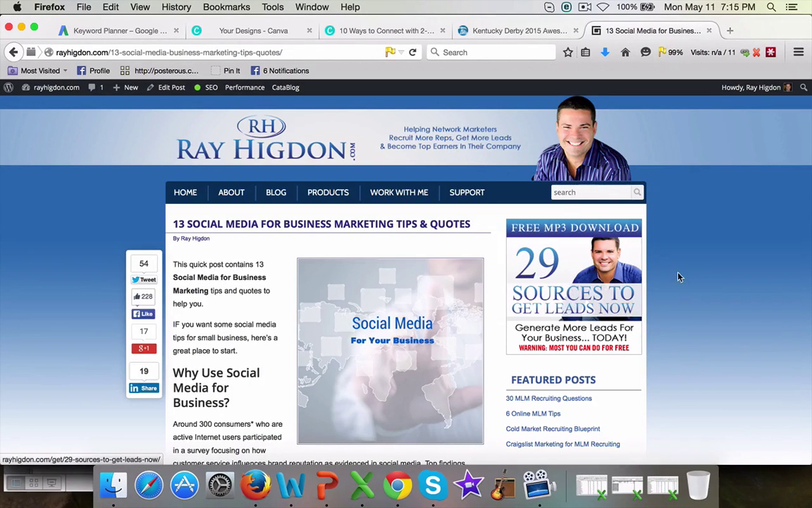Screen dimensions: 812x508
Task: Click the red X toolbar extension icon
Action: tap(756, 52)
